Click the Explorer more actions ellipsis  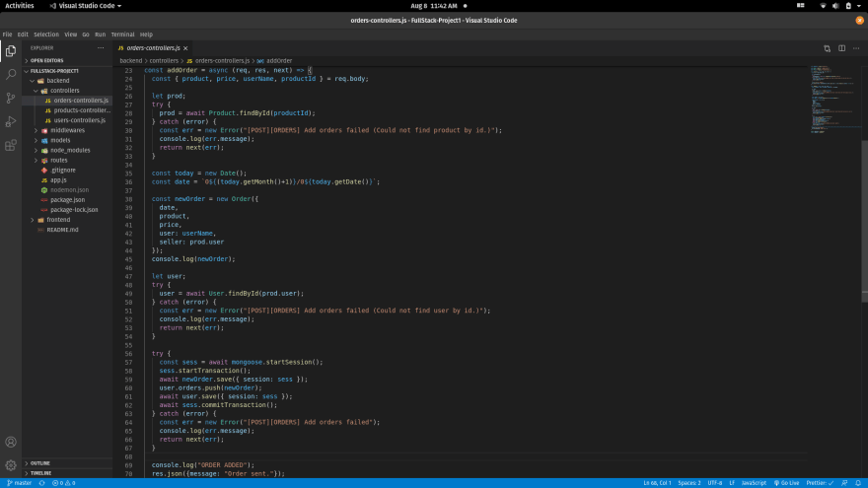pyautogui.click(x=101, y=48)
